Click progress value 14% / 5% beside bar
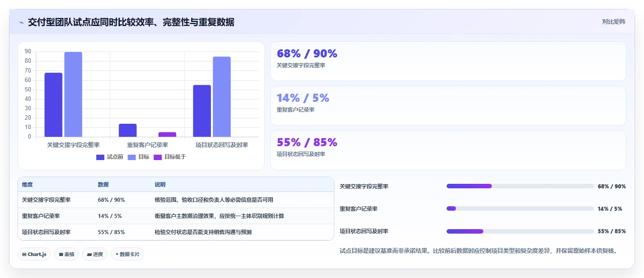 point(610,208)
